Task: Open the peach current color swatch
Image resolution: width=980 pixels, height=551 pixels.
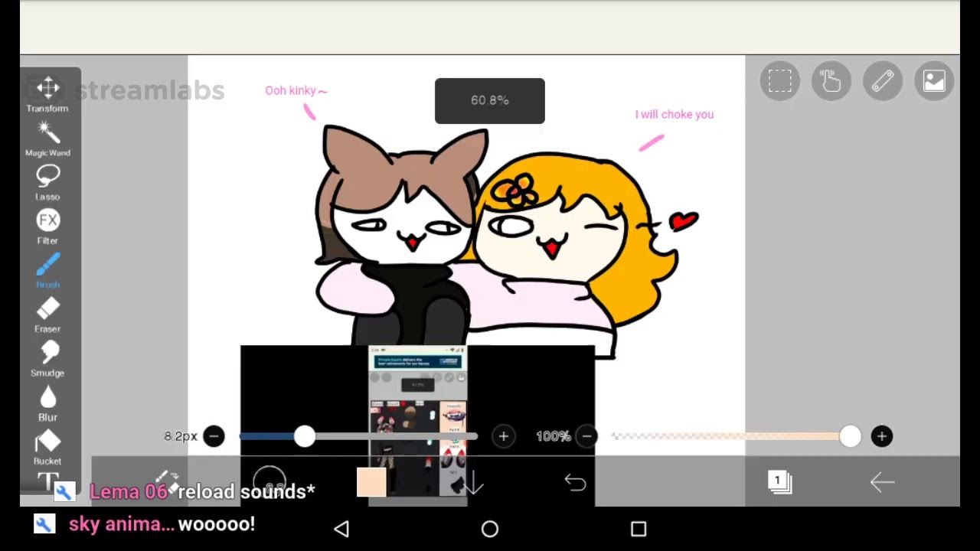Action: [371, 482]
